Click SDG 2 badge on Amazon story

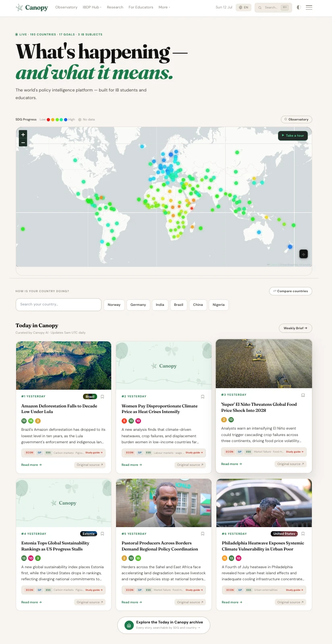(x=38, y=421)
